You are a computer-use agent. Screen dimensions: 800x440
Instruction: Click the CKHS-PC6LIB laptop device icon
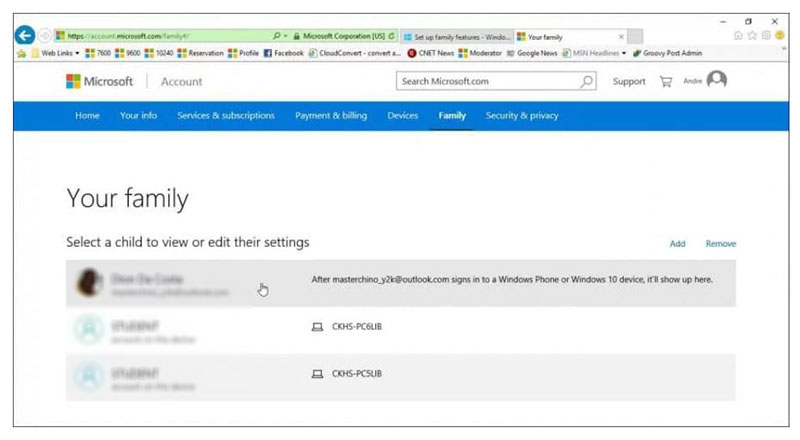pyautogui.click(x=317, y=327)
